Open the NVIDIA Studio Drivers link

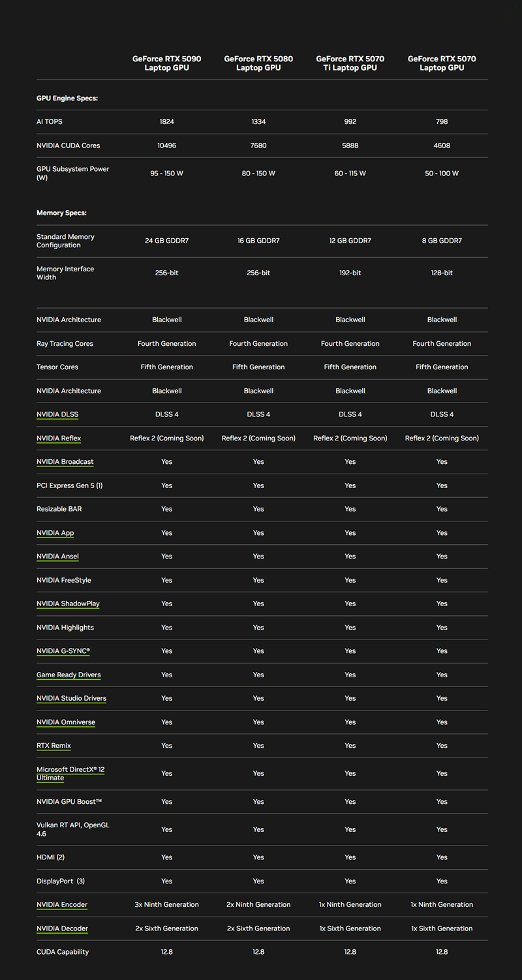(71, 698)
